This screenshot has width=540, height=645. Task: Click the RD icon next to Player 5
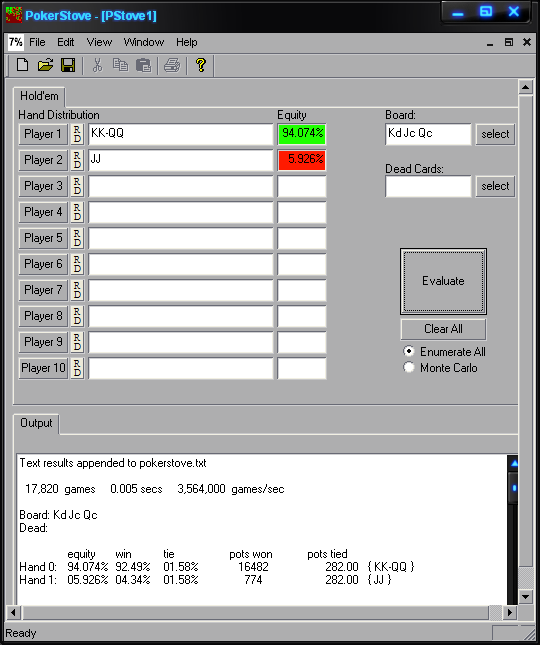coord(77,238)
